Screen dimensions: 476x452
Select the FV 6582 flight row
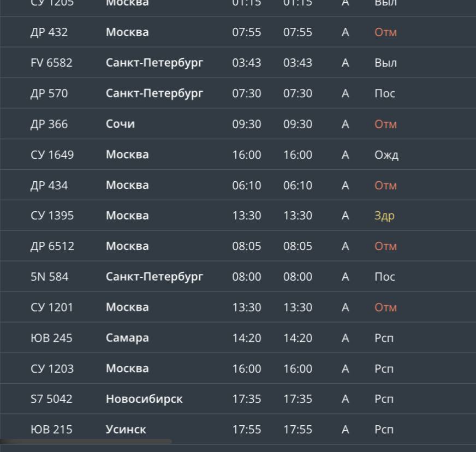51,63
